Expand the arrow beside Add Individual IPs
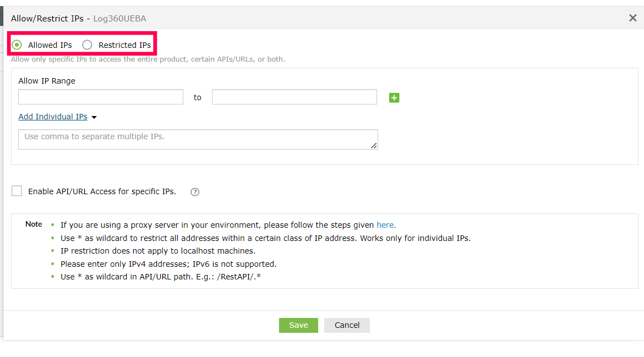The width and height of the screenshot is (644, 357). 94,117
